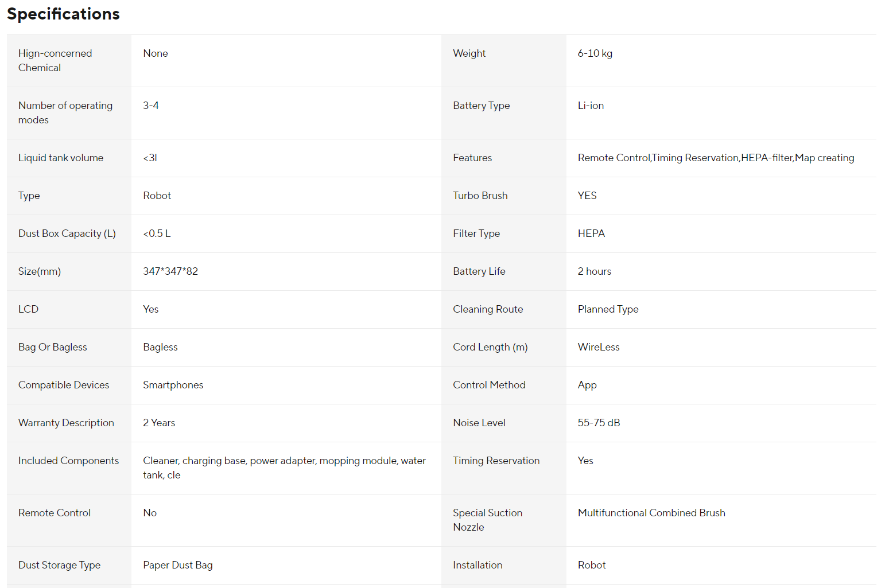The image size is (885, 588).
Task: Click the Smartphones compatible devices value
Action: pyautogui.click(x=173, y=385)
